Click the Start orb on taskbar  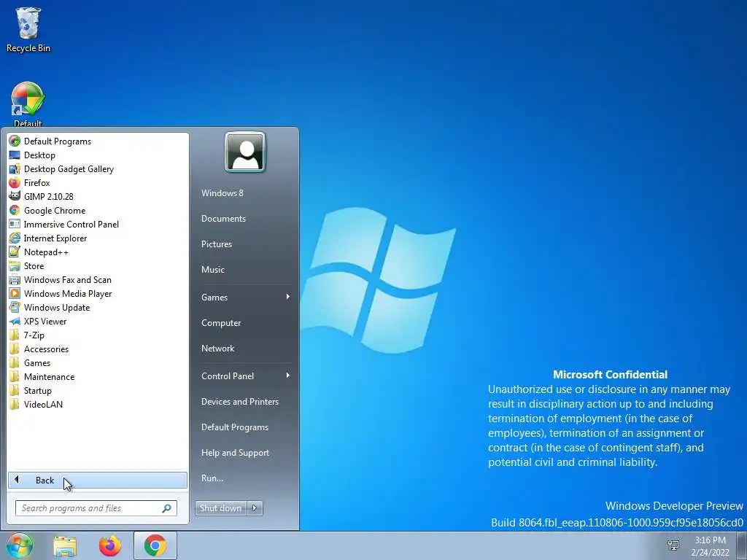pyautogui.click(x=20, y=545)
